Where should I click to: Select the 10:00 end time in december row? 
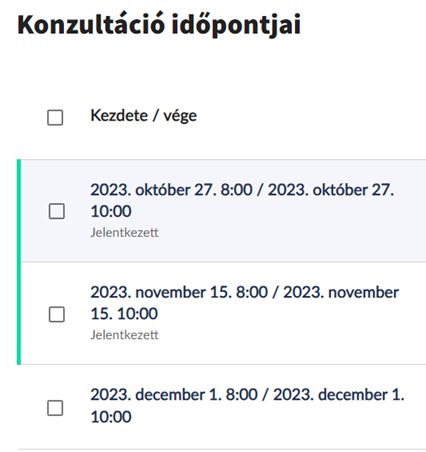111,417
